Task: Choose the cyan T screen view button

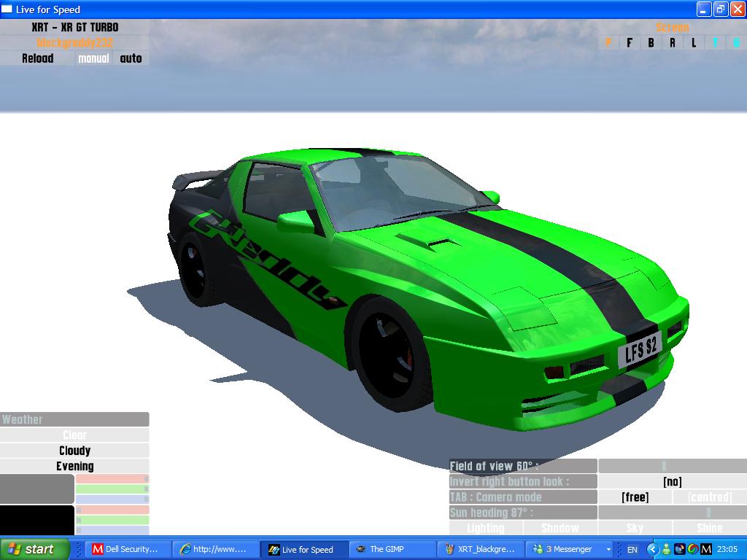Action: pyautogui.click(x=715, y=43)
